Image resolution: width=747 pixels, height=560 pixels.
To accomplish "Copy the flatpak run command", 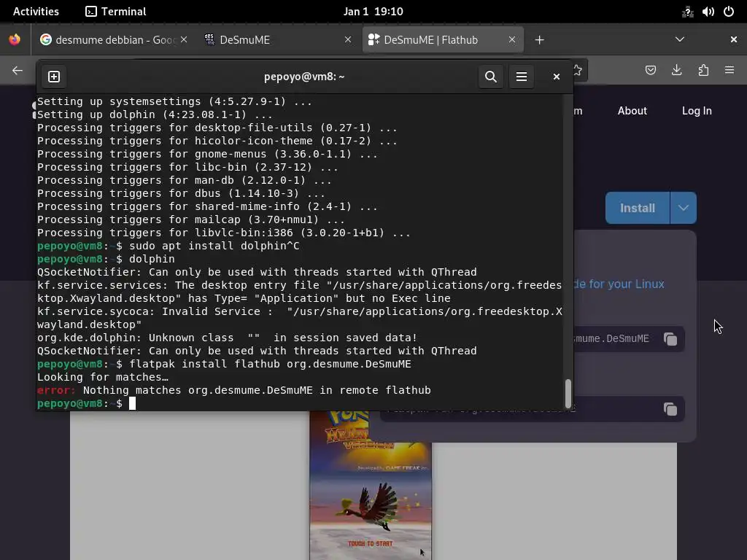I will click(670, 409).
